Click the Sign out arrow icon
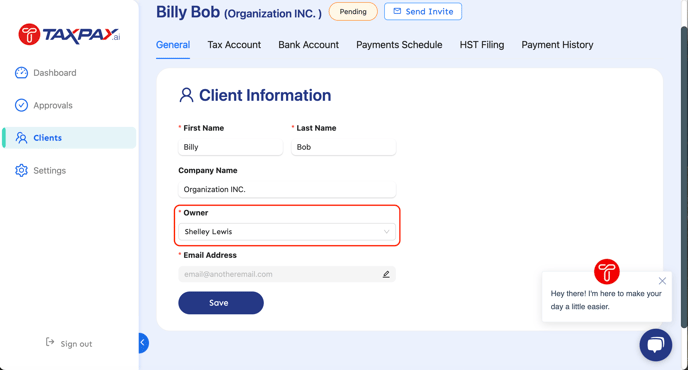This screenshot has width=688, height=370. (x=50, y=342)
